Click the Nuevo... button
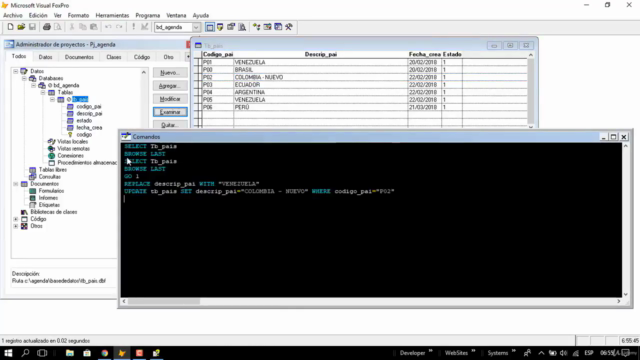The width and height of the screenshot is (640, 360). pyautogui.click(x=170, y=73)
